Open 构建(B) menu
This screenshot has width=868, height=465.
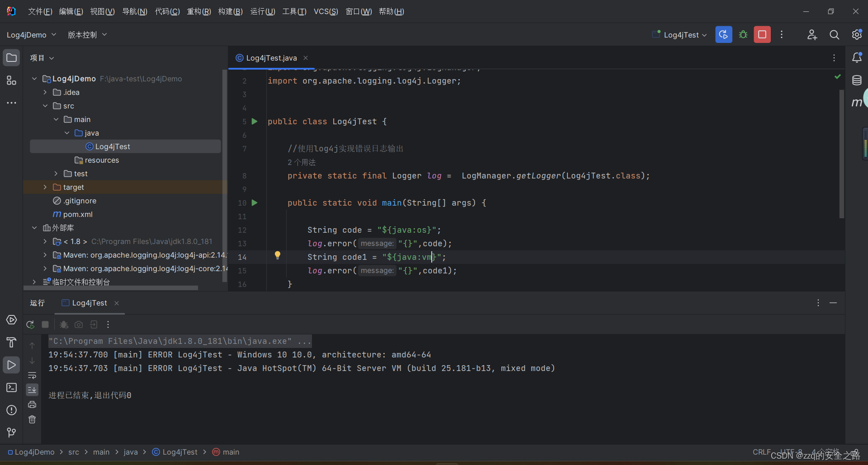point(231,11)
